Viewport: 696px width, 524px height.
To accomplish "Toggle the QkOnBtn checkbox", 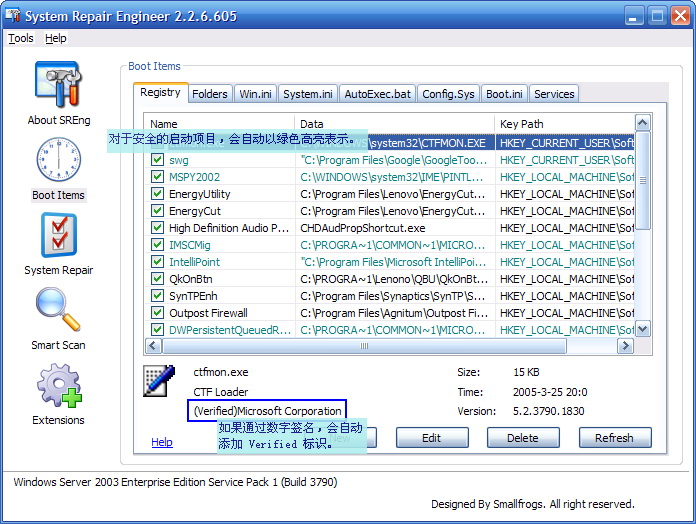I will [x=157, y=279].
